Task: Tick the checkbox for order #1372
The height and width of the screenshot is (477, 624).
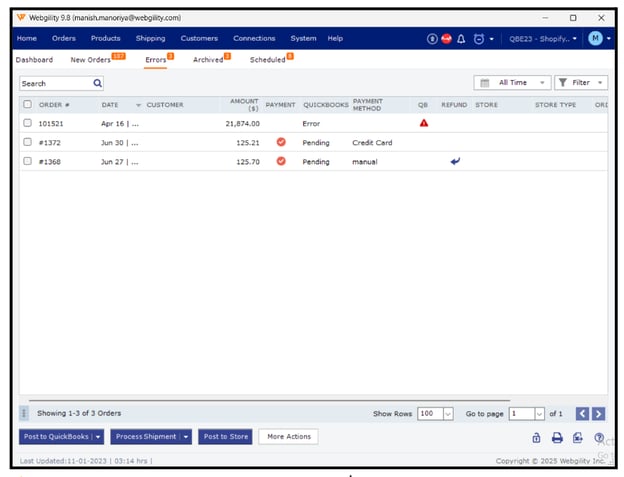Action: click(x=27, y=142)
